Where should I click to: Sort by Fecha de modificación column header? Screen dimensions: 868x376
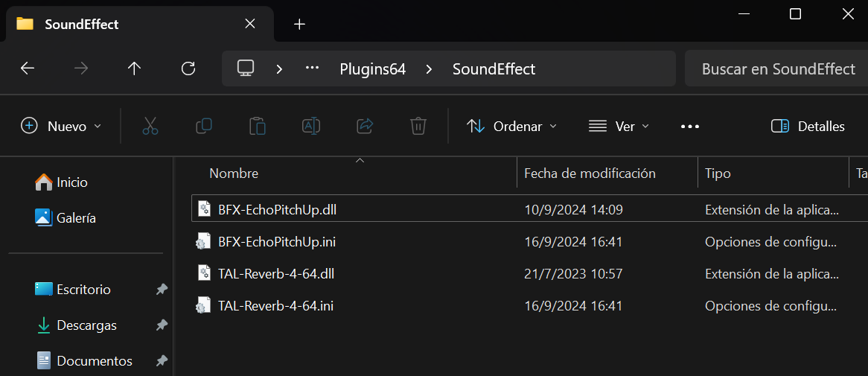coord(590,173)
